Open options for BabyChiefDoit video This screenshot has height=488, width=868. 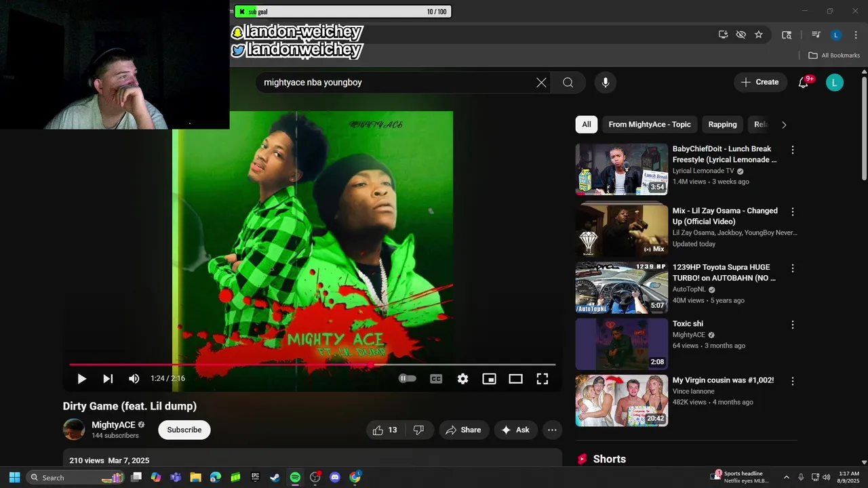793,150
